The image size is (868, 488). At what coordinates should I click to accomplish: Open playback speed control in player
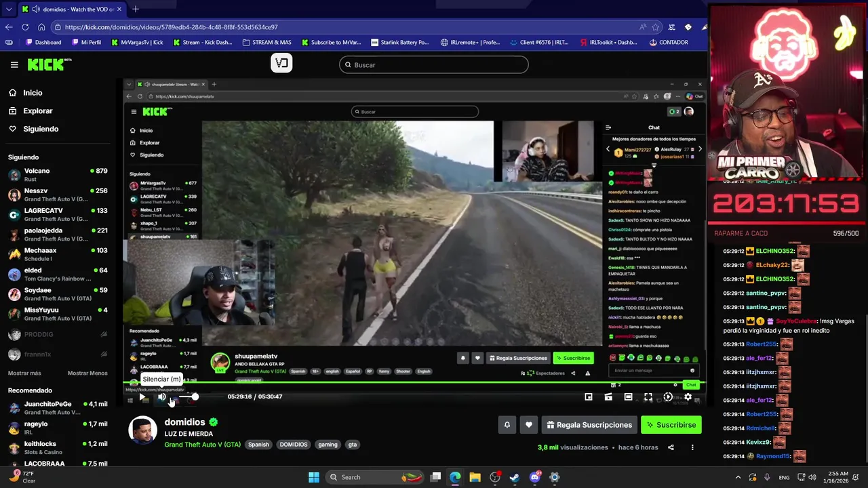(668, 397)
